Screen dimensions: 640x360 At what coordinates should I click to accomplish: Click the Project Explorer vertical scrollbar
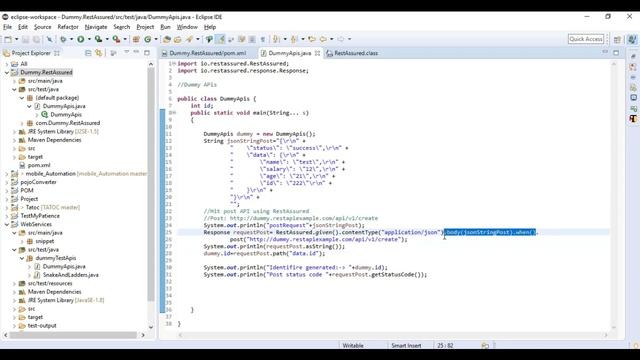pos(151,184)
